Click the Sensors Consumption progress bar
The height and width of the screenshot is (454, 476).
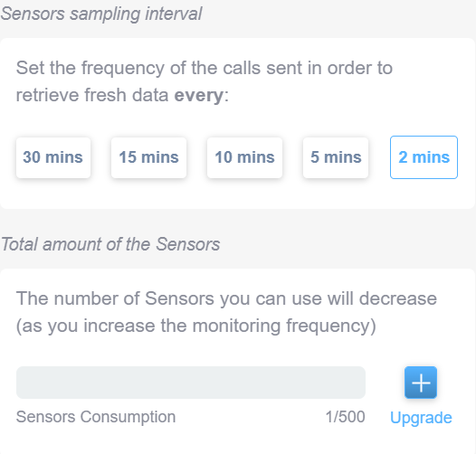191,383
